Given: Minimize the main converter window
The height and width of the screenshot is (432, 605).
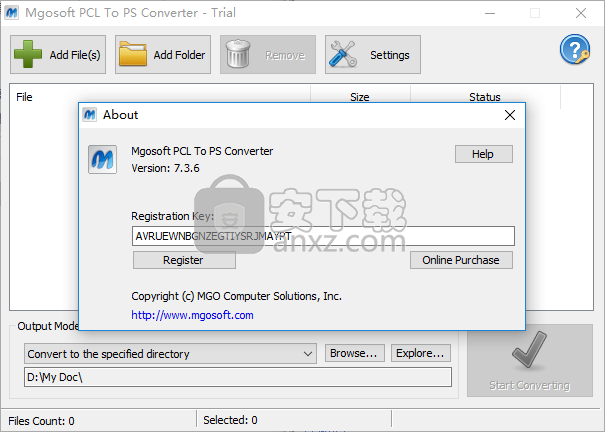Looking at the screenshot, I should pyautogui.click(x=490, y=13).
